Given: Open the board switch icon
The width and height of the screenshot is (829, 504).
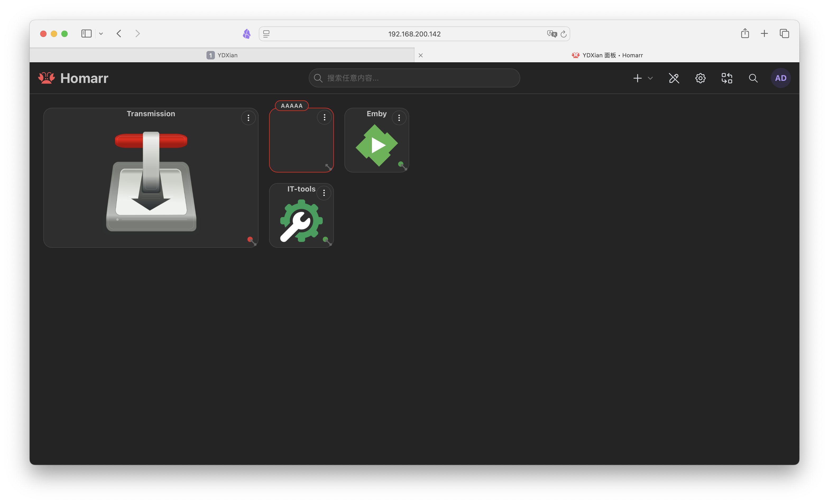Looking at the screenshot, I should pos(727,78).
